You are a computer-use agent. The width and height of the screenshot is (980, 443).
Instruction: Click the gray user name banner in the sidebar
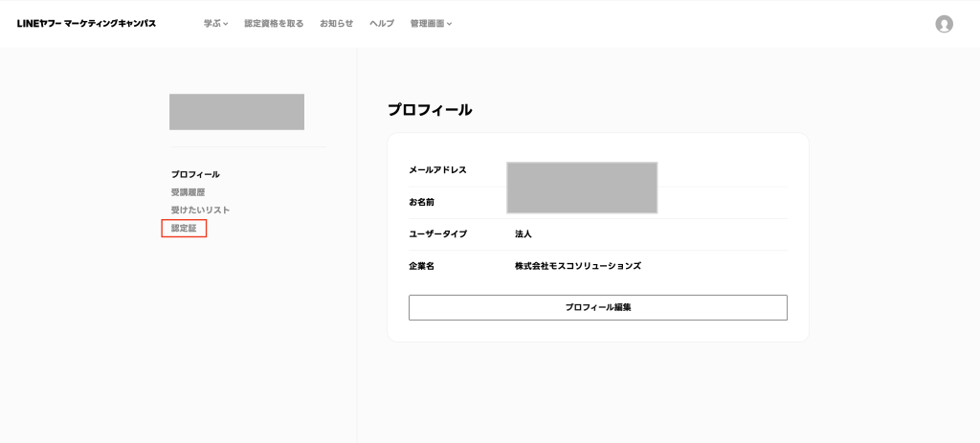tap(236, 112)
